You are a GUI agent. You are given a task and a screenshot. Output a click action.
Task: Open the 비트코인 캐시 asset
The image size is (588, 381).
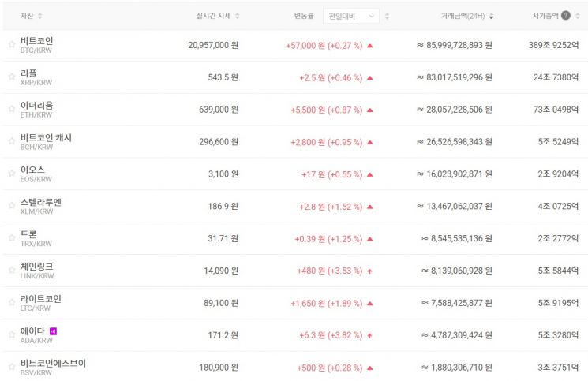46,142
